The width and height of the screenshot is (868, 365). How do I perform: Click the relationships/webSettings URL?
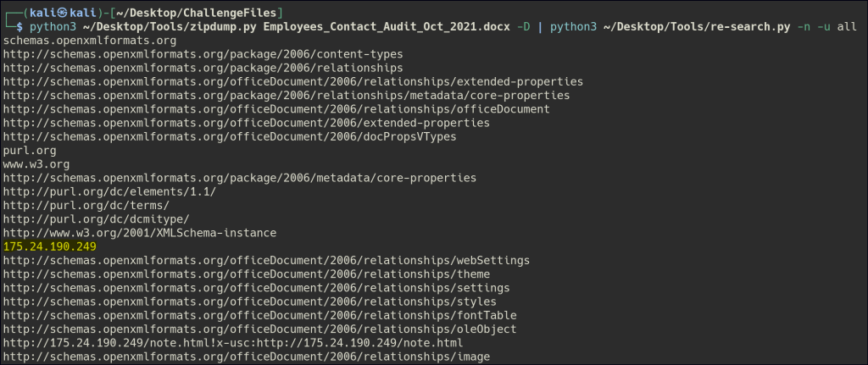pyautogui.click(x=266, y=260)
